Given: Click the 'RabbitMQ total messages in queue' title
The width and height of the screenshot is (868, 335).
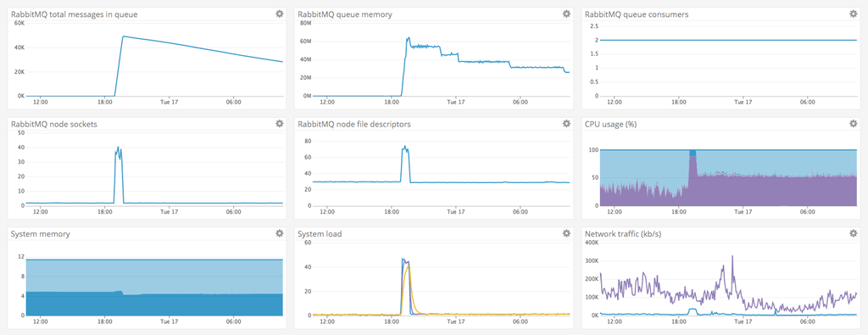Looking at the screenshot, I should (x=75, y=14).
